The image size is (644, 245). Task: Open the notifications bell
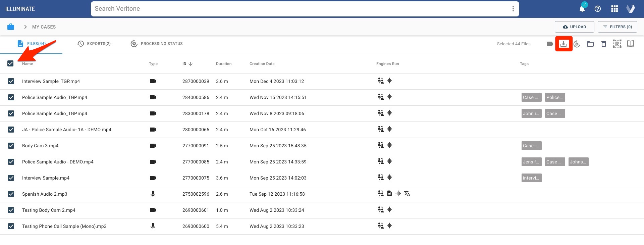[x=582, y=9]
